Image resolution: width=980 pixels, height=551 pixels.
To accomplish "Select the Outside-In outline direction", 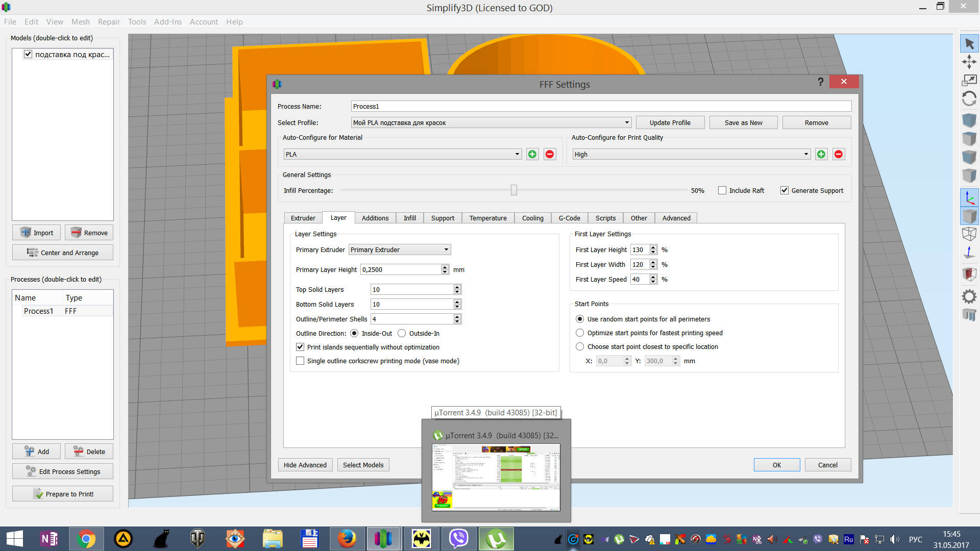I will coord(402,333).
